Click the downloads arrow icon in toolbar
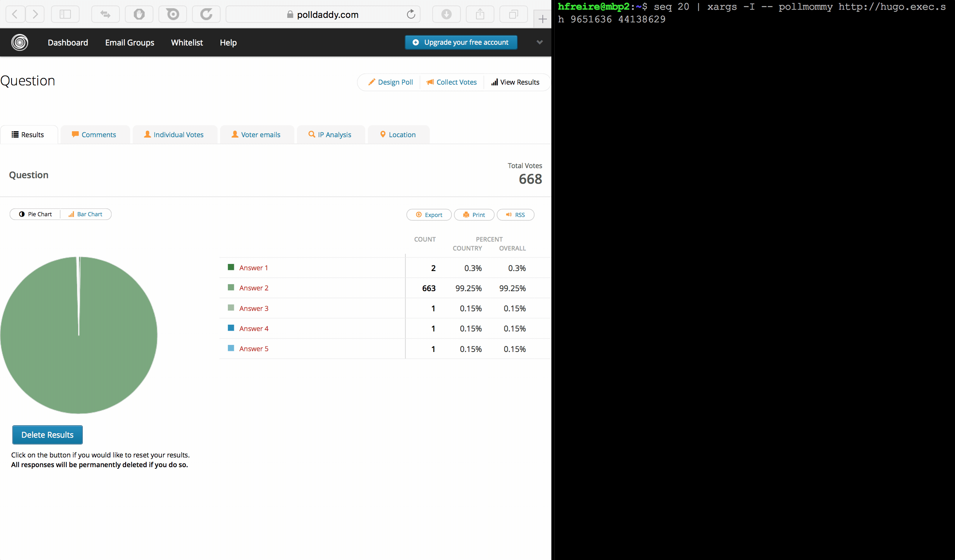 (x=446, y=15)
